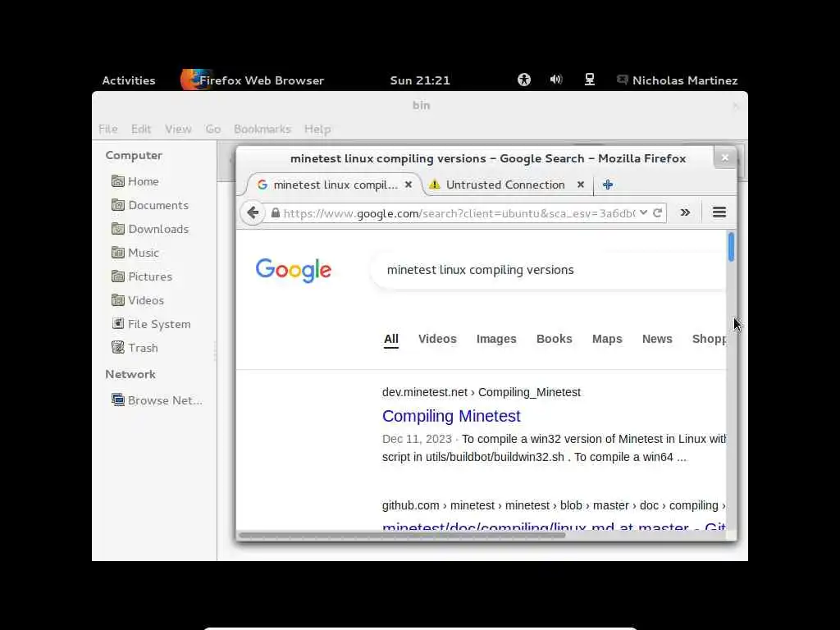840x630 pixels.
Task: Expand the toolbar overflow chevron
Action: click(685, 212)
